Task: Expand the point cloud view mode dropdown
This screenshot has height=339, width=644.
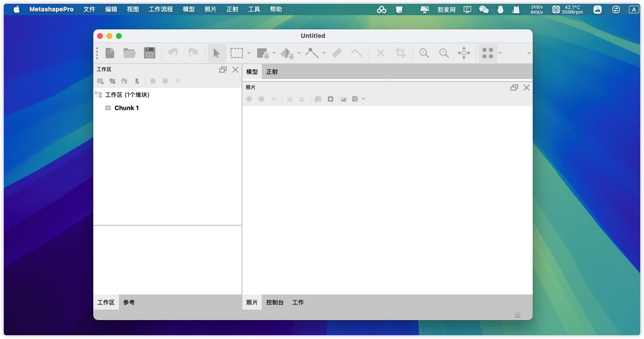Action: 500,53
